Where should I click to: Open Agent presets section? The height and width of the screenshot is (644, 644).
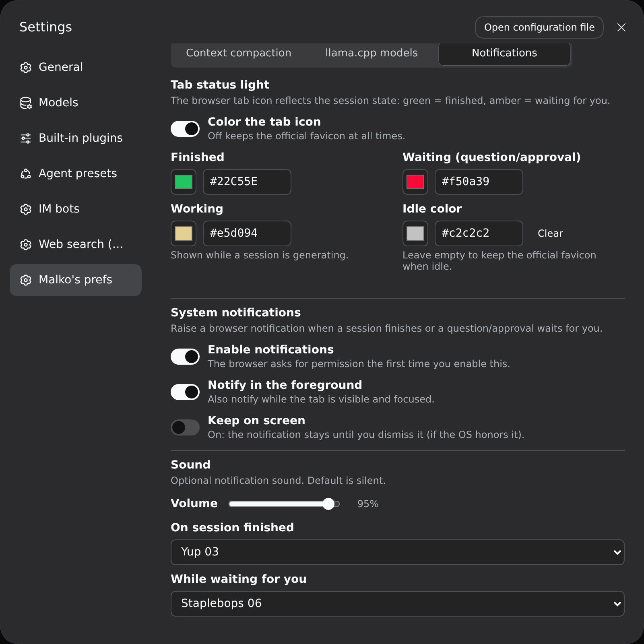pyautogui.click(x=76, y=173)
